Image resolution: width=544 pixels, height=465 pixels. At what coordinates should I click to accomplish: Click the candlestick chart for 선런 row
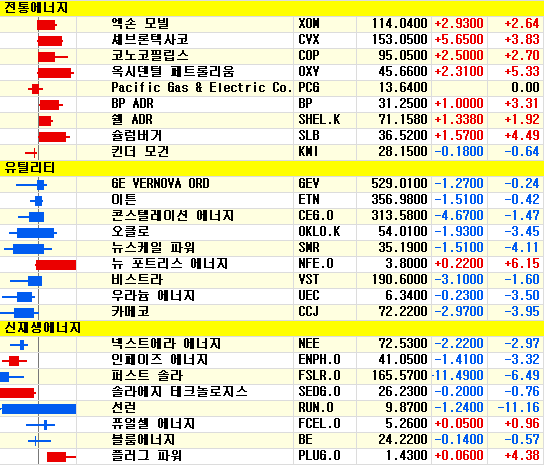pyautogui.click(x=38, y=409)
